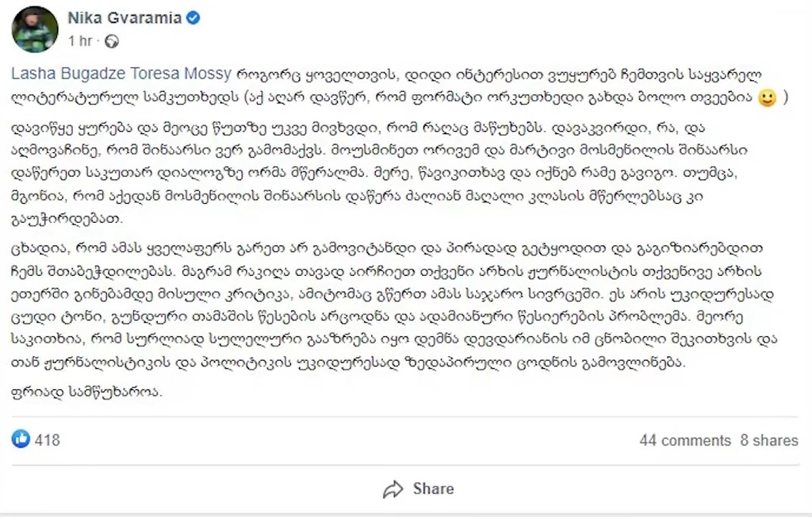The height and width of the screenshot is (517, 812).
Task: Open Nika Gvaramia's profile picture
Action: [36, 29]
